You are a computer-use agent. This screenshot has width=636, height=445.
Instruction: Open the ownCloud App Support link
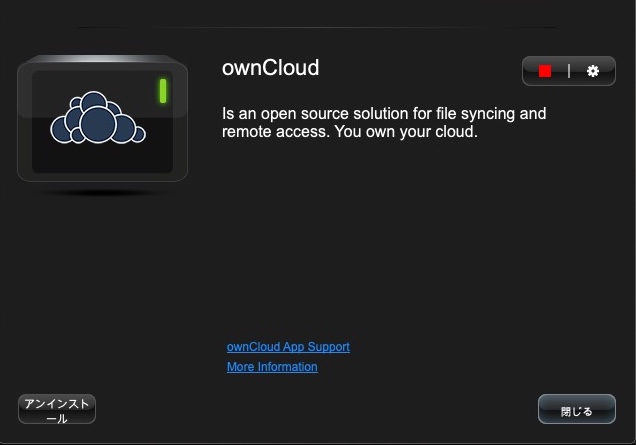288,347
